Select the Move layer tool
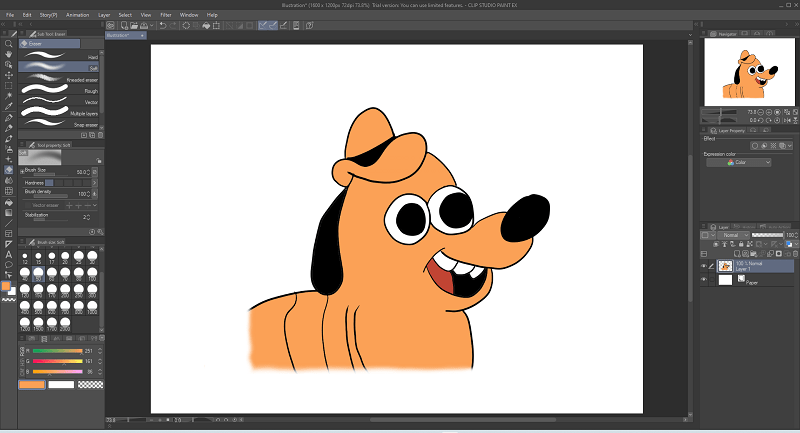Image resolution: width=800 pixels, height=433 pixels. click(x=9, y=75)
